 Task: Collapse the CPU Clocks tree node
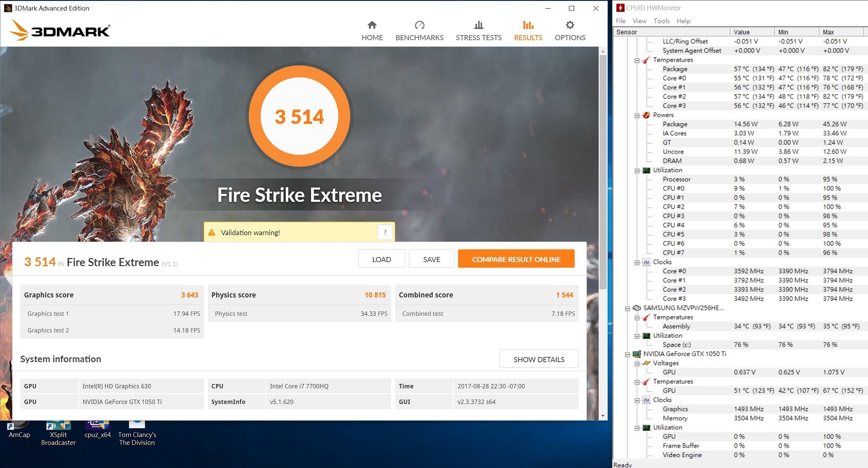pos(637,262)
